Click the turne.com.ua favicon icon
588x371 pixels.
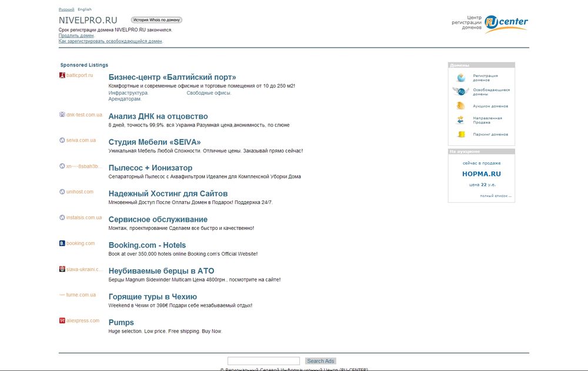click(62, 295)
